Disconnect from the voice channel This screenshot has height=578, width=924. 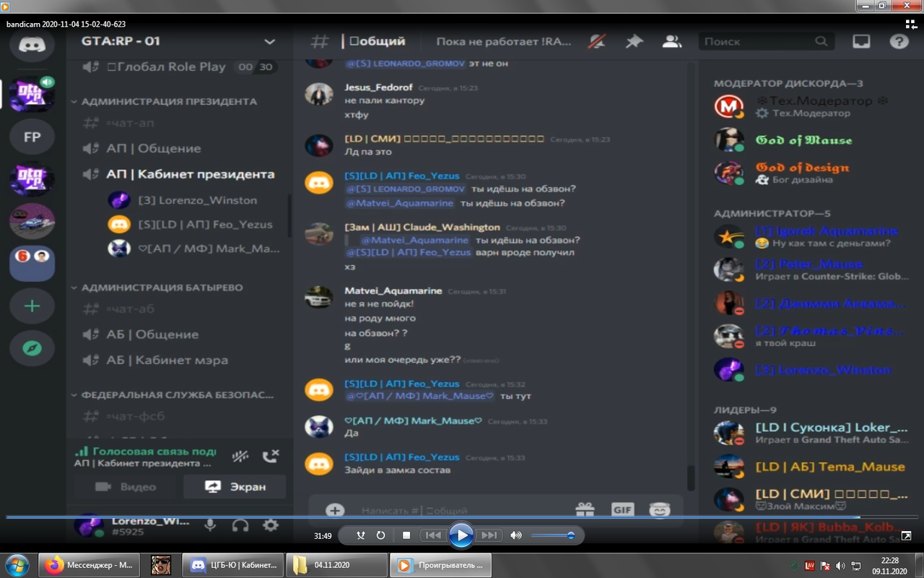click(x=271, y=456)
